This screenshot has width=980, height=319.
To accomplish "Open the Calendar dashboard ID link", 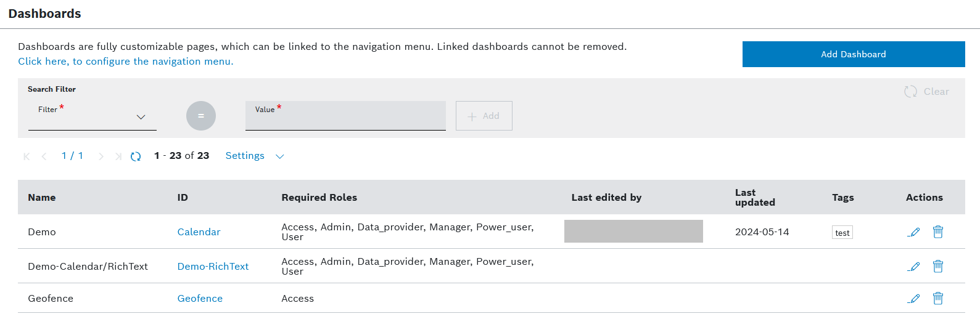I will coord(199,232).
